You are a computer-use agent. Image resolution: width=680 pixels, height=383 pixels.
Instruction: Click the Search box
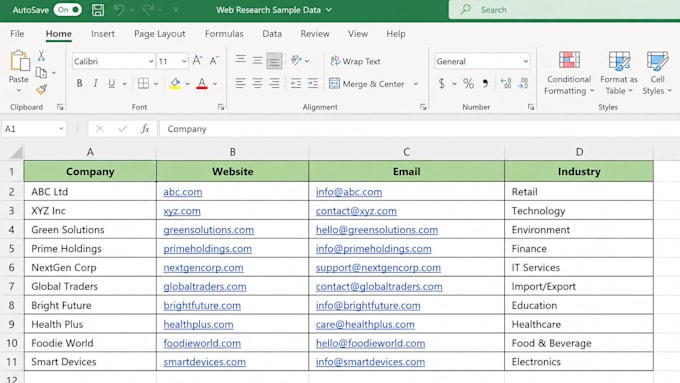[564, 10]
